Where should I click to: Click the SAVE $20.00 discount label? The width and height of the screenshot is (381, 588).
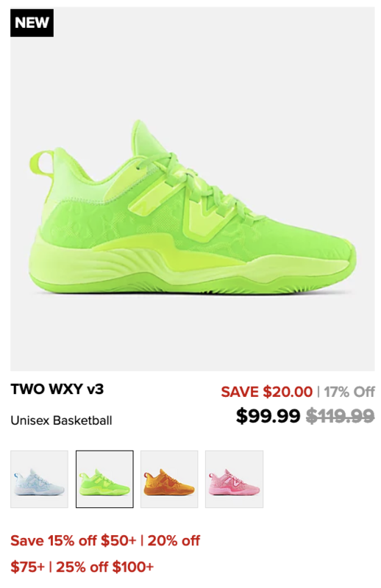click(266, 392)
